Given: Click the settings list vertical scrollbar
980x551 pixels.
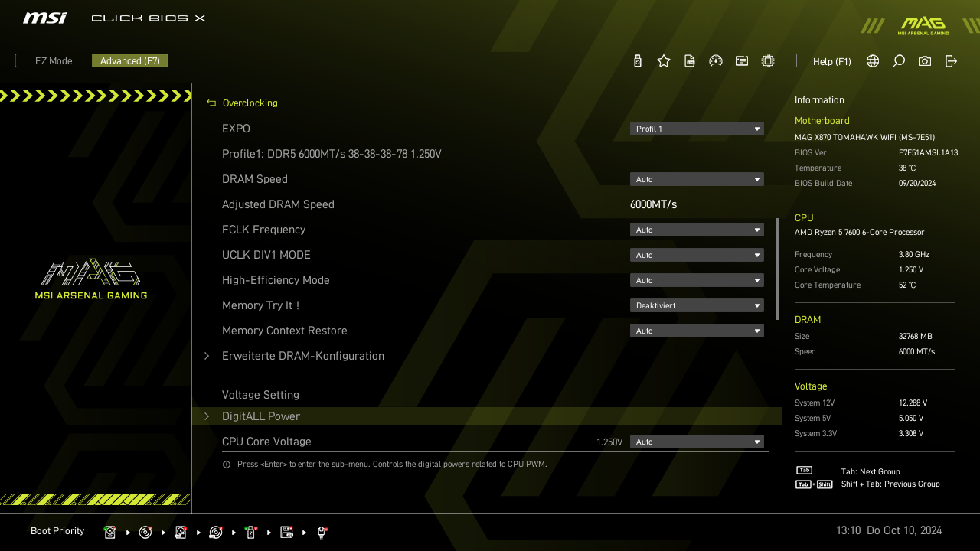Looking at the screenshot, I should point(777,268).
